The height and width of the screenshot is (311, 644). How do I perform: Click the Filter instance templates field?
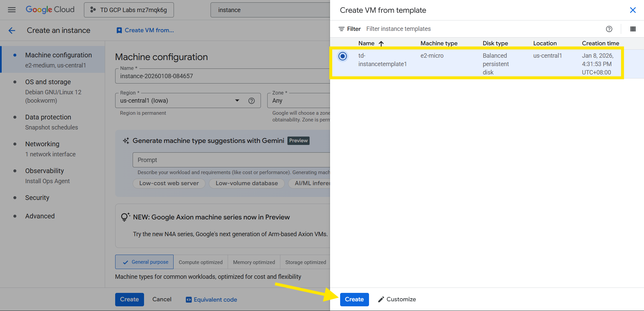click(398, 29)
